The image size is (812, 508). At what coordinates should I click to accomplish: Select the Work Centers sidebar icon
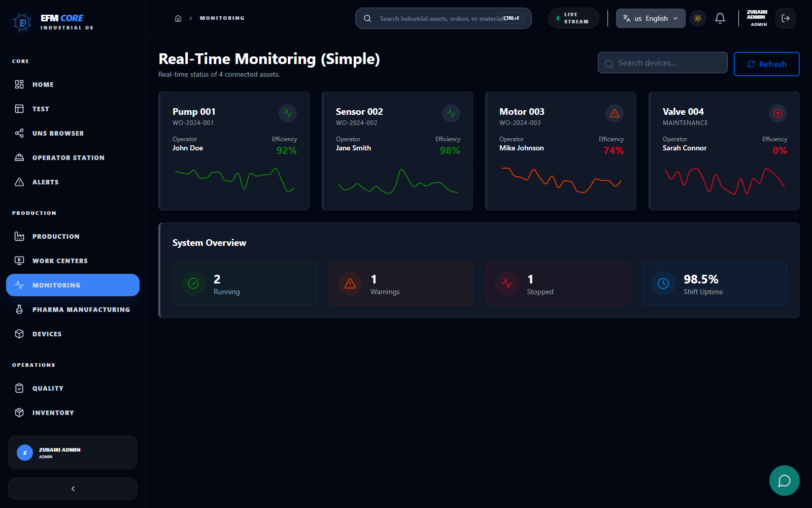(x=19, y=260)
